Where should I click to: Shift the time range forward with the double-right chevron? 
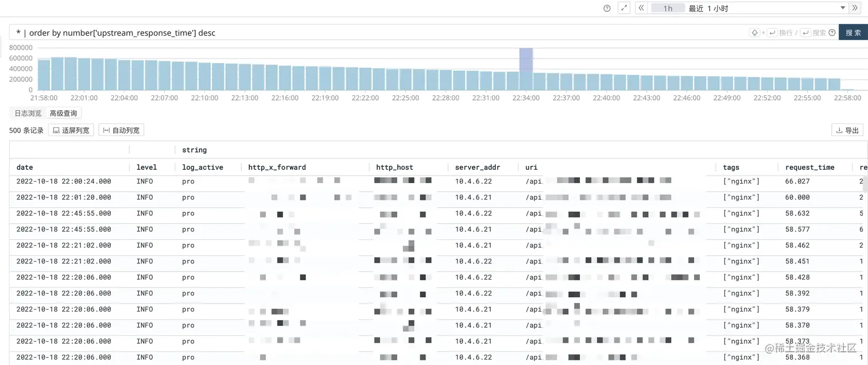(855, 8)
